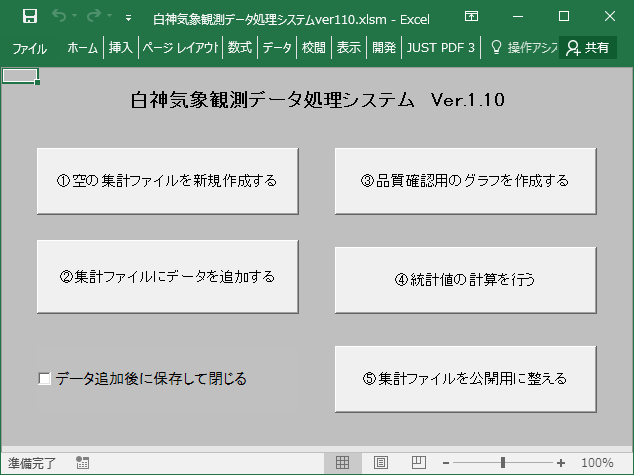Select the データ ribbon tab
Image resolution: width=634 pixels, height=475 pixels.
click(277, 47)
